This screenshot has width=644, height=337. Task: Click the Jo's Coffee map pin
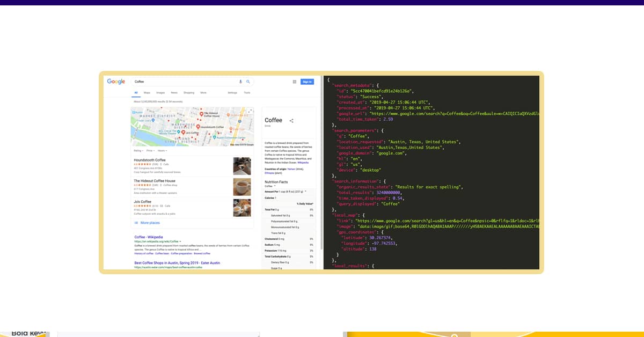coord(183,132)
